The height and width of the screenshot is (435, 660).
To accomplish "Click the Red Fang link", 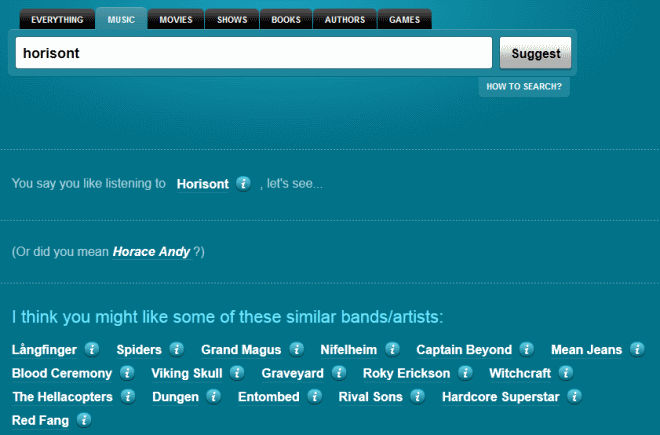I will coord(40,420).
